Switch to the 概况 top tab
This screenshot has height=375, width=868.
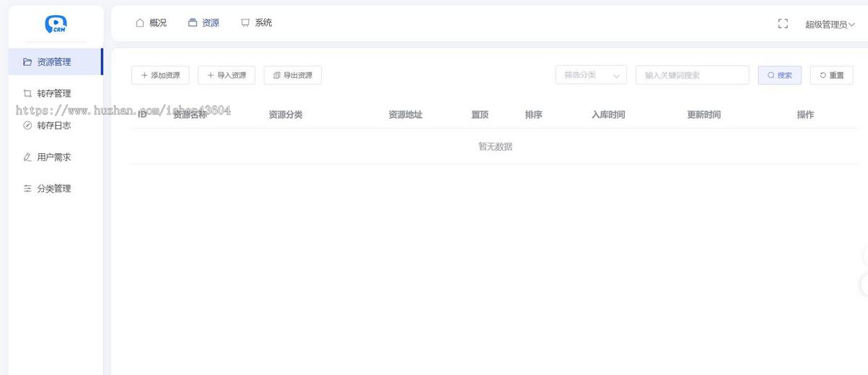(151, 23)
